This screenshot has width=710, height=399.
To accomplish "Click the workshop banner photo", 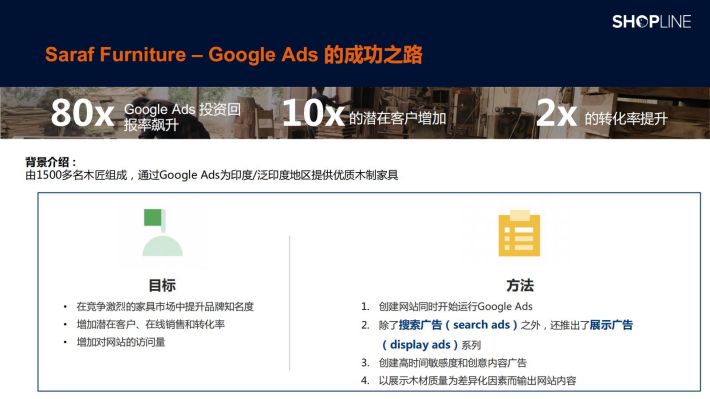I will click(x=355, y=113).
